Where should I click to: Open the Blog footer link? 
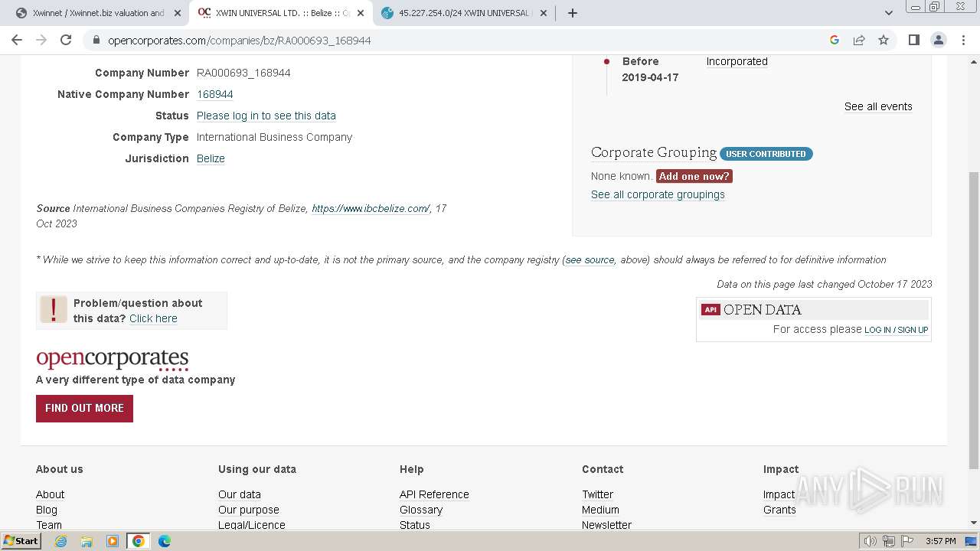click(x=47, y=510)
